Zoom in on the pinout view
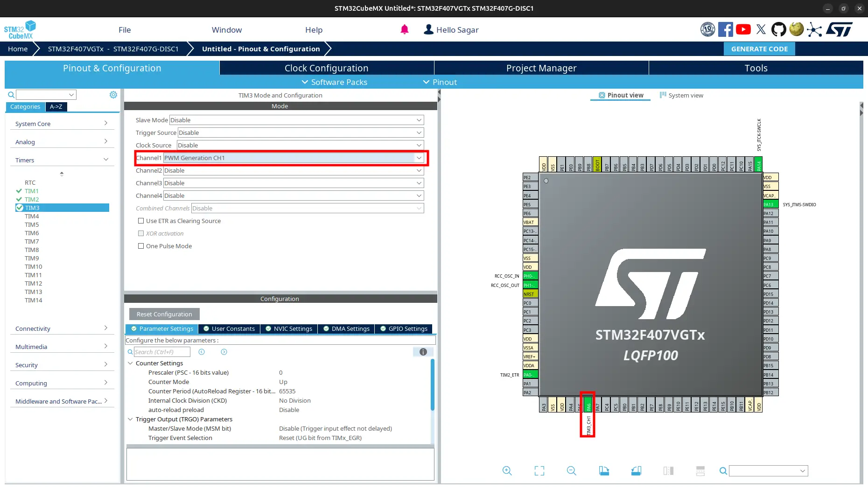868x489 pixels. [x=507, y=471]
